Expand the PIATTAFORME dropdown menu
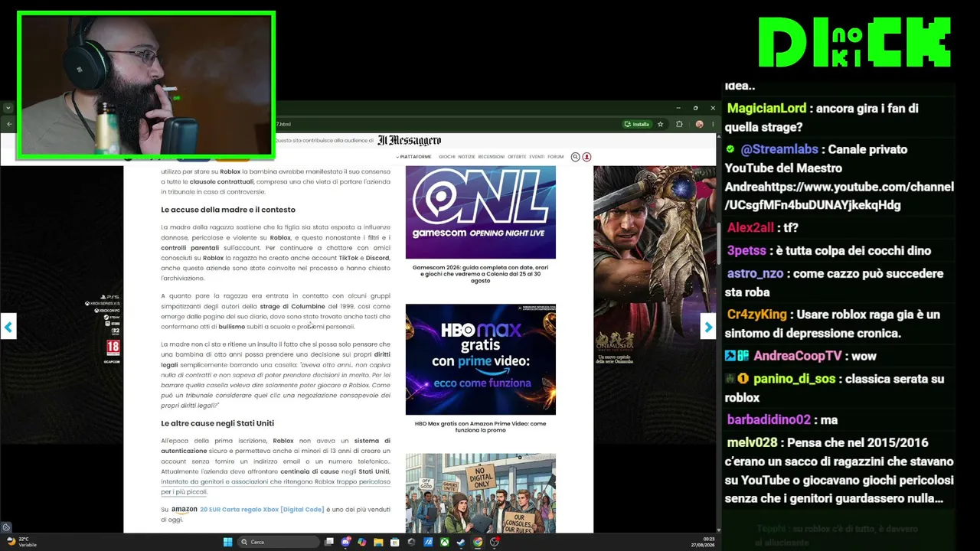The image size is (980, 551). (413, 157)
